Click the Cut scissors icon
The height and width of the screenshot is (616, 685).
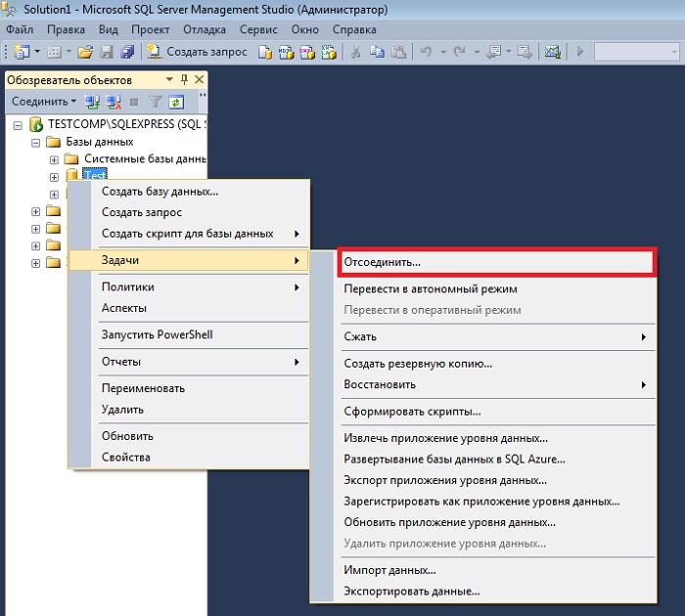coord(355,52)
